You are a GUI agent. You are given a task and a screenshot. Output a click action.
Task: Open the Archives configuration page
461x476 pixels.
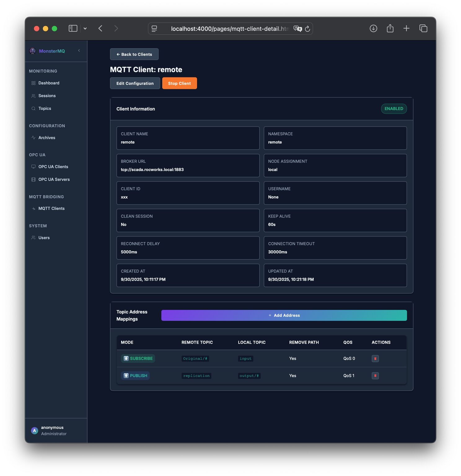tap(47, 138)
